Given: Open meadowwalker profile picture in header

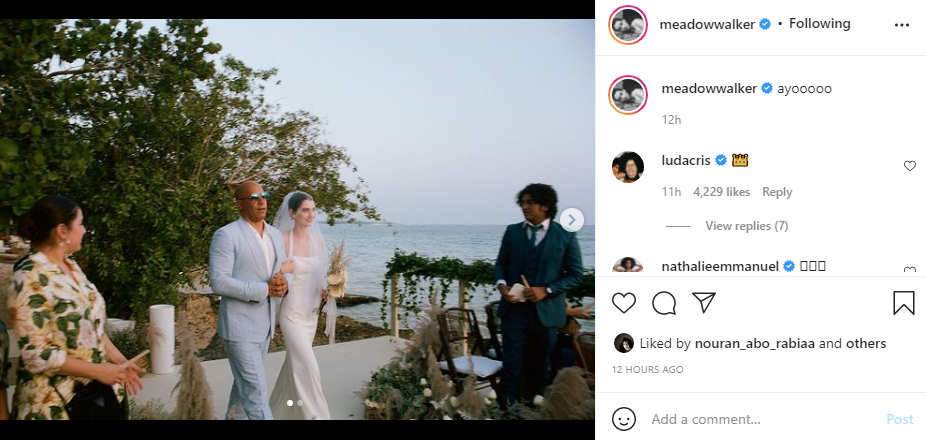Looking at the screenshot, I should tap(628, 24).
